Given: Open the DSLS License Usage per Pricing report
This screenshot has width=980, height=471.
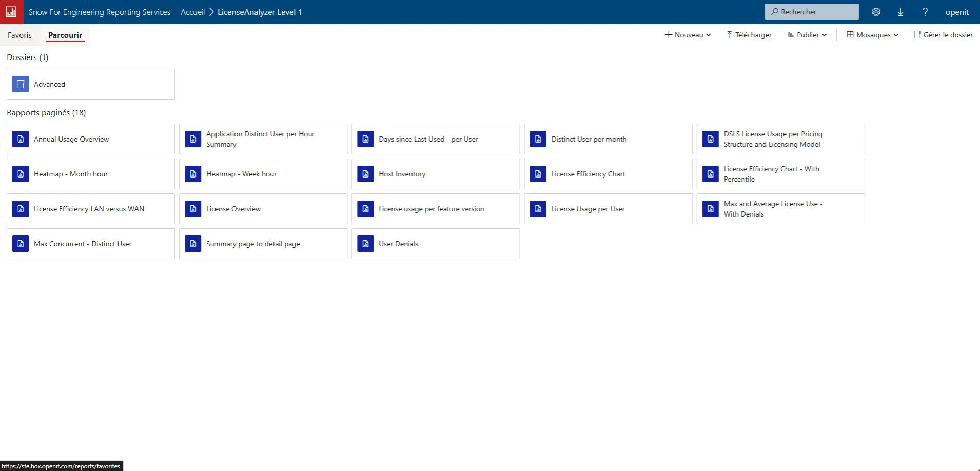Looking at the screenshot, I should pos(773,139).
